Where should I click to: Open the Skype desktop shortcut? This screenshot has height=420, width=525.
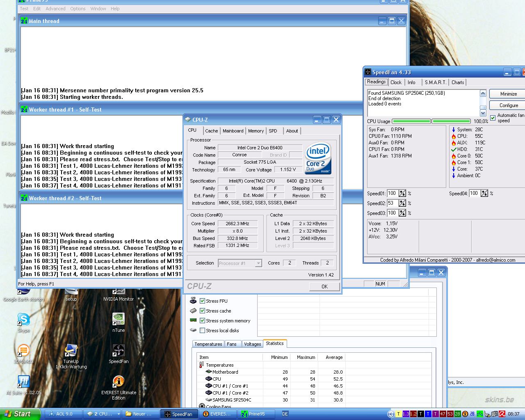point(23,320)
